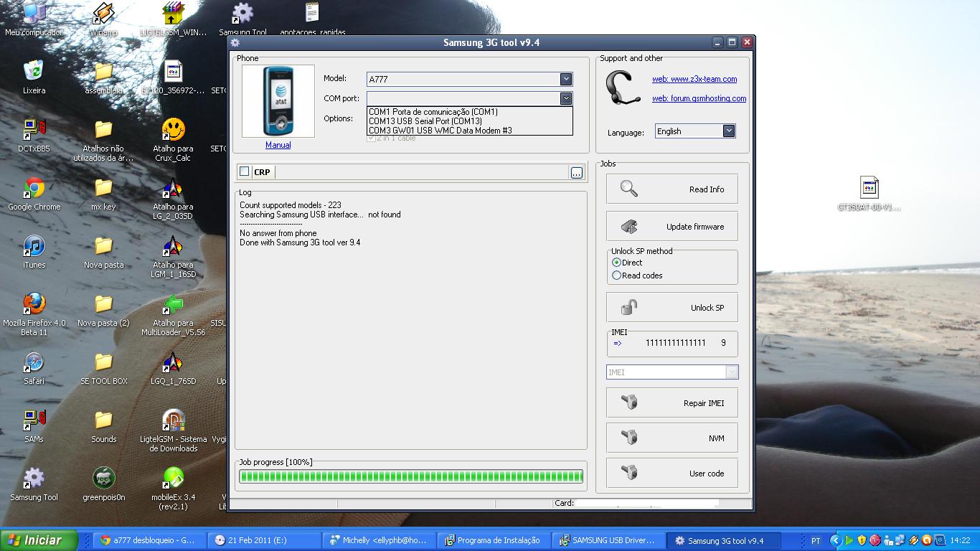This screenshot has width=980, height=551.
Task: Open Mozilla Firefox 4.0 Beta 11 icon
Action: [34, 314]
